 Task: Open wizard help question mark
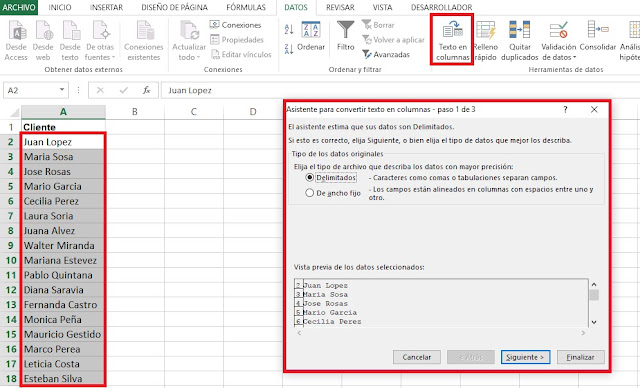click(565, 109)
